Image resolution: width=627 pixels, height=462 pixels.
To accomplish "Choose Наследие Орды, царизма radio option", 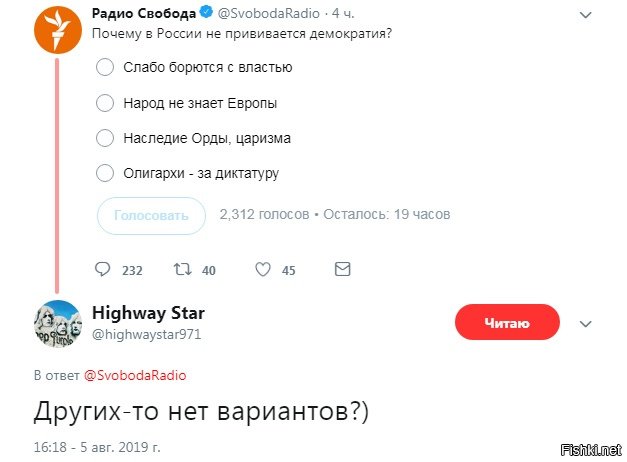I will 105,138.
